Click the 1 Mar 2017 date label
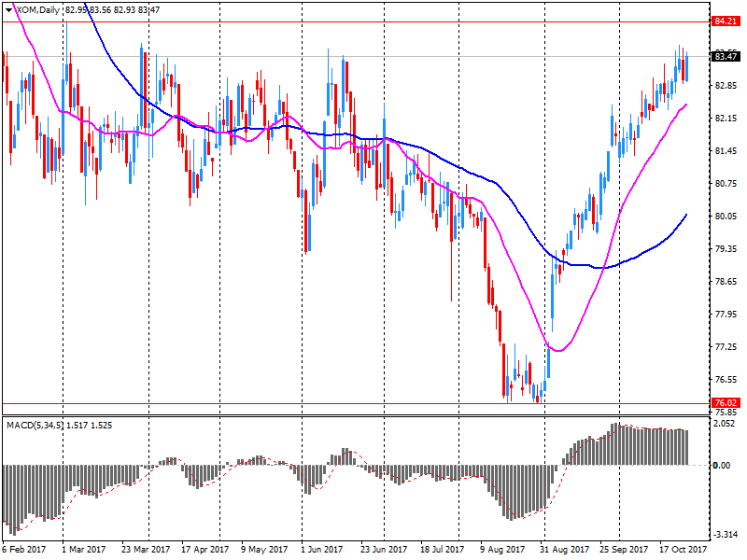 [84, 550]
